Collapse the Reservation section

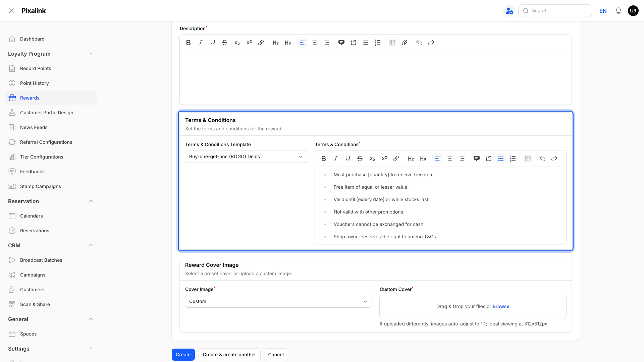pos(91,201)
